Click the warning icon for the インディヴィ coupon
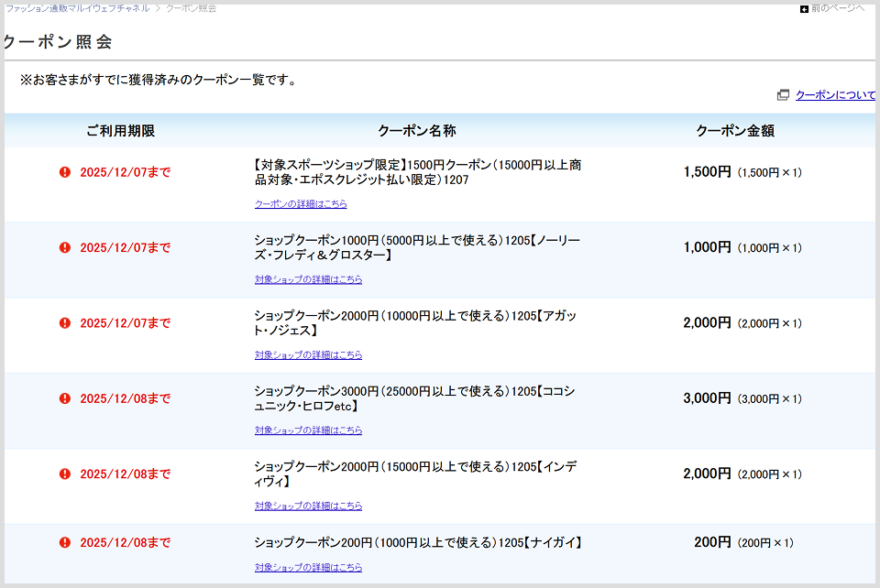880x588 pixels. [x=65, y=474]
